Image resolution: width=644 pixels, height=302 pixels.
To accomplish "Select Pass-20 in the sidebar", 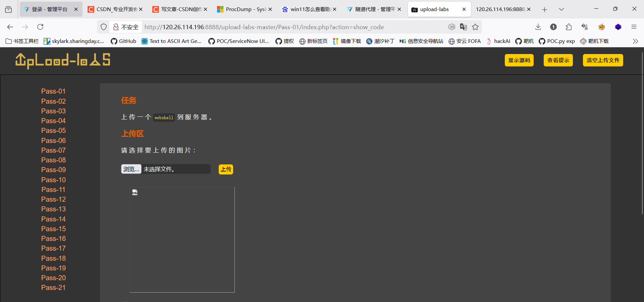I will 53,278.
